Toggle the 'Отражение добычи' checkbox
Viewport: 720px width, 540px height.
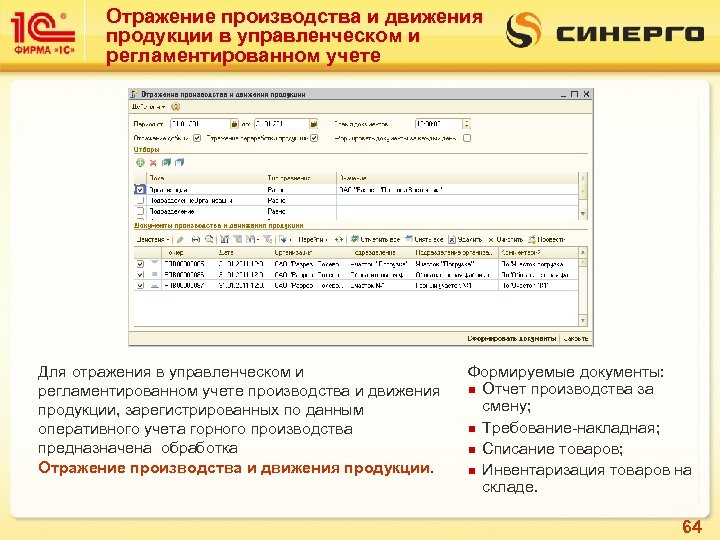tap(197, 138)
